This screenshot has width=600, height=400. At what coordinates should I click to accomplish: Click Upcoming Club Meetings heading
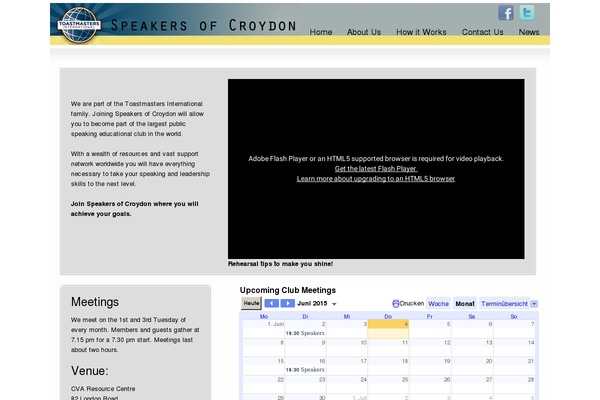click(288, 290)
